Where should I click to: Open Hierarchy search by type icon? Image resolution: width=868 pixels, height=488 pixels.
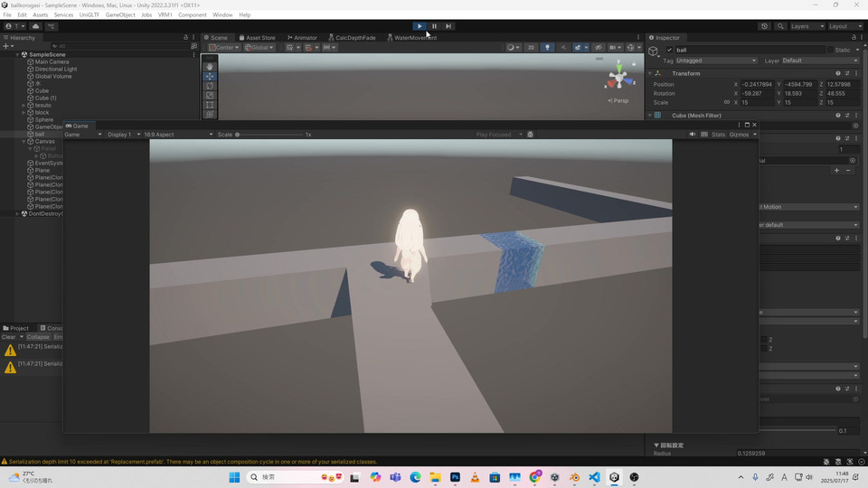point(193,46)
